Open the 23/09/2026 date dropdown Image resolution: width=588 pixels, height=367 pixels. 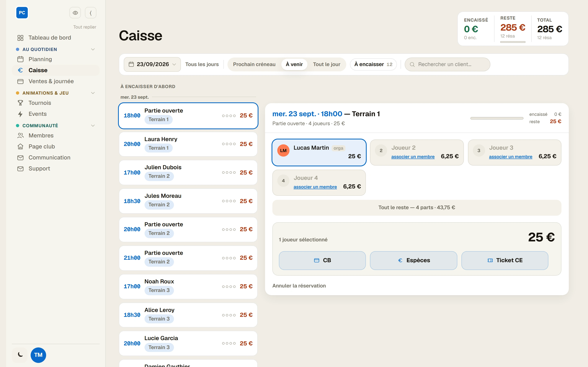(x=152, y=64)
